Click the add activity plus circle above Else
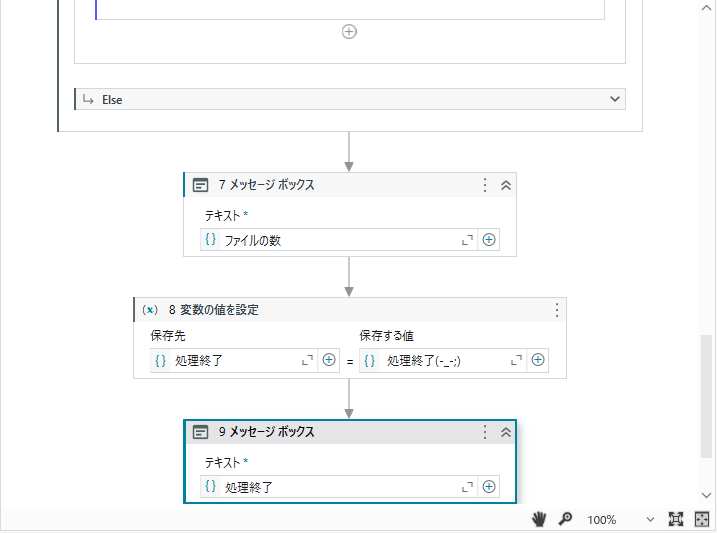Image resolution: width=717 pixels, height=533 pixels. point(349,32)
